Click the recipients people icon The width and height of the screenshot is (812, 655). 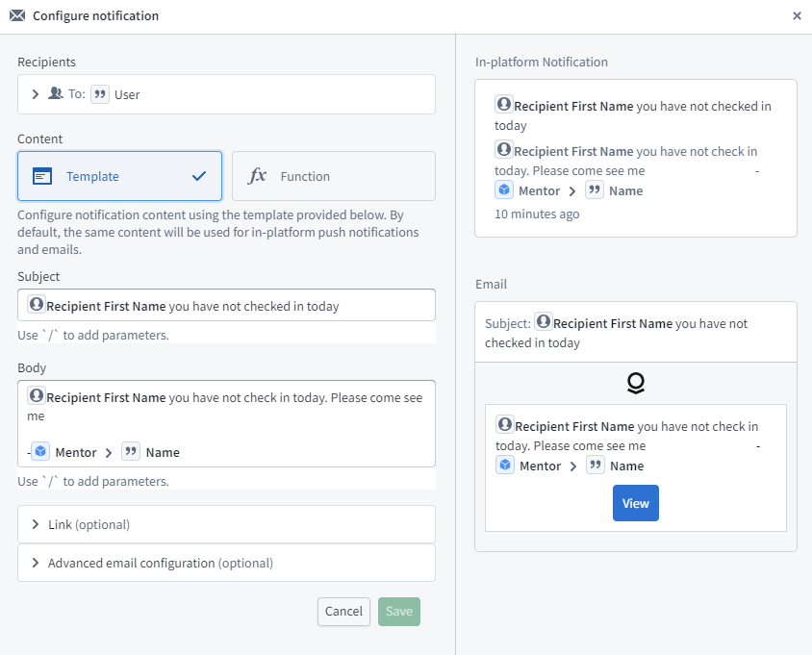[56, 94]
